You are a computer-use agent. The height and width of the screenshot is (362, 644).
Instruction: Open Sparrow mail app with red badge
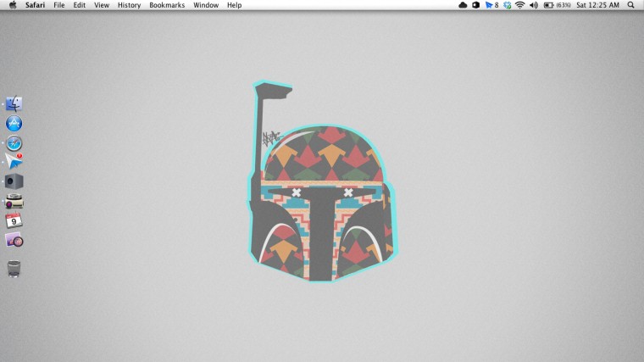coord(14,161)
